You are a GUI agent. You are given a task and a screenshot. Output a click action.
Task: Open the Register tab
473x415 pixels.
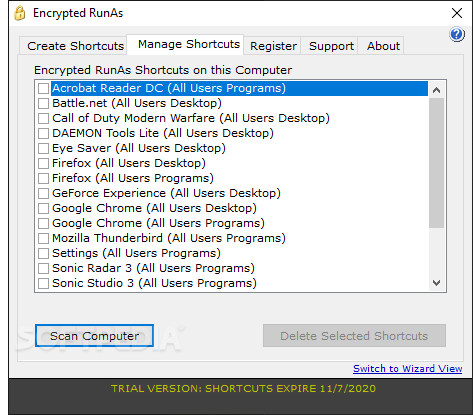tap(273, 46)
